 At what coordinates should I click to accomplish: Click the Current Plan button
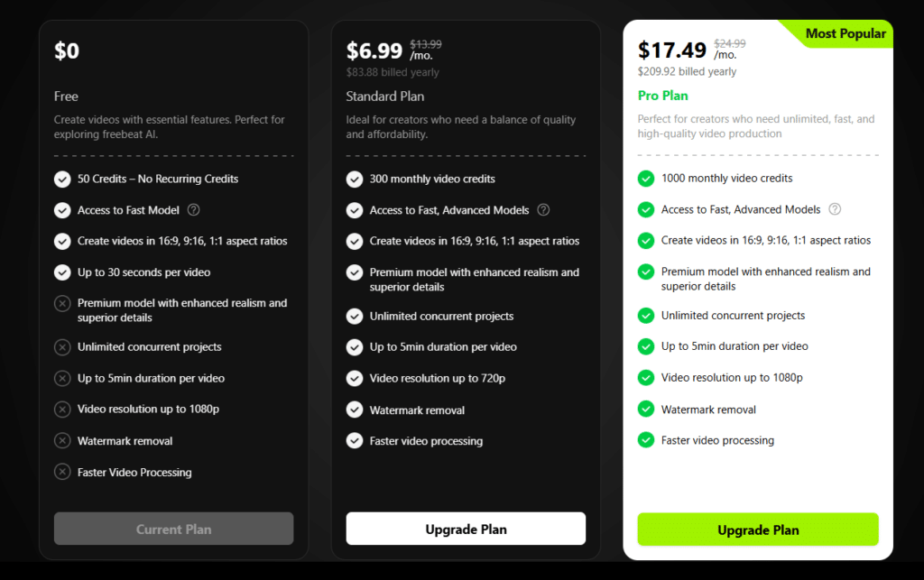coord(173,529)
